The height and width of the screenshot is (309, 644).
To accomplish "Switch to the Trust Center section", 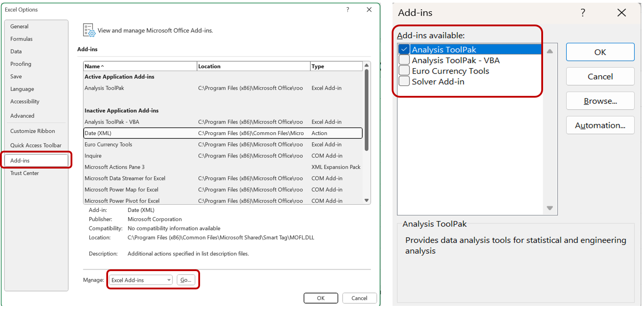I will (24, 173).
